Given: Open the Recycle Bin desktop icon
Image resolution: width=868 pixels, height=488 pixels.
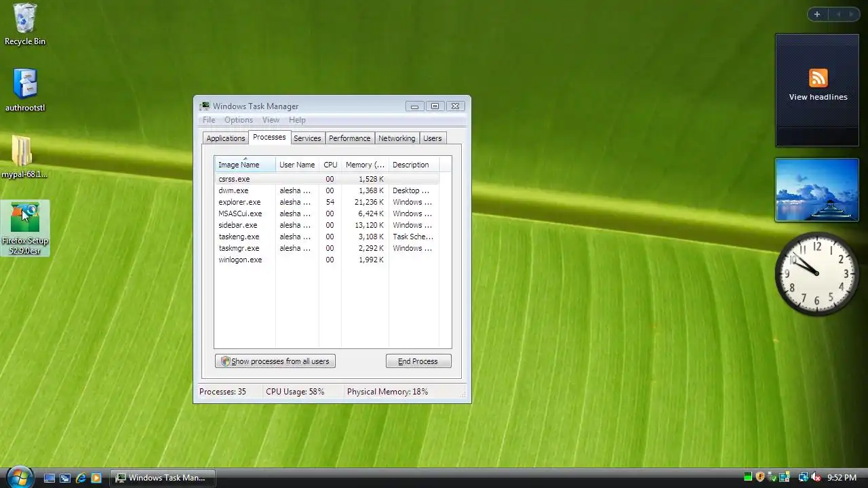Looking at the screenshot, I should 25,24.
